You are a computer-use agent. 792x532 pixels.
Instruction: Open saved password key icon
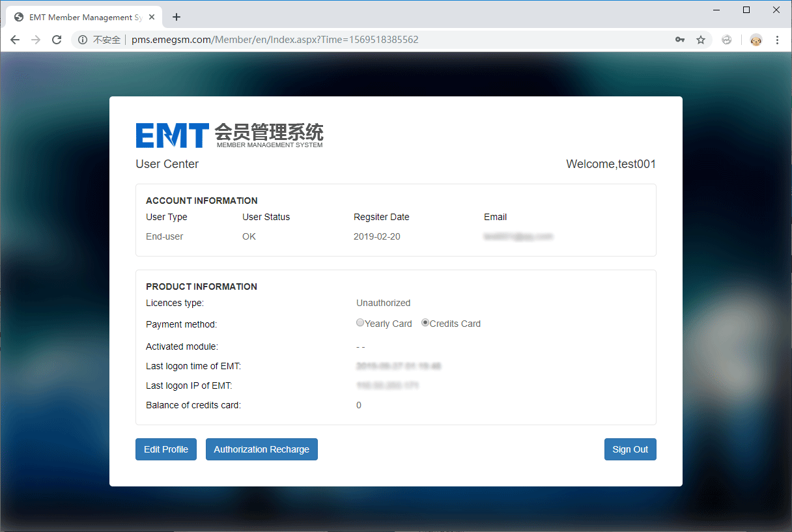(680, 40)
